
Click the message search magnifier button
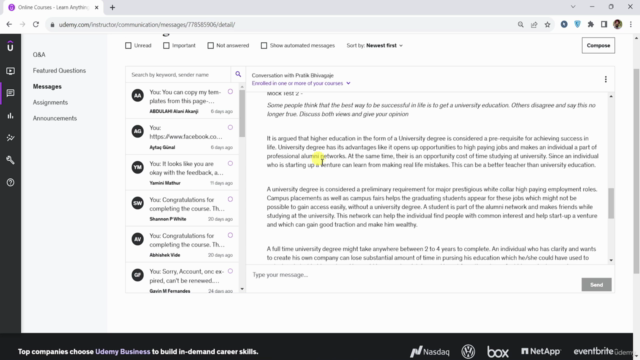238,74
